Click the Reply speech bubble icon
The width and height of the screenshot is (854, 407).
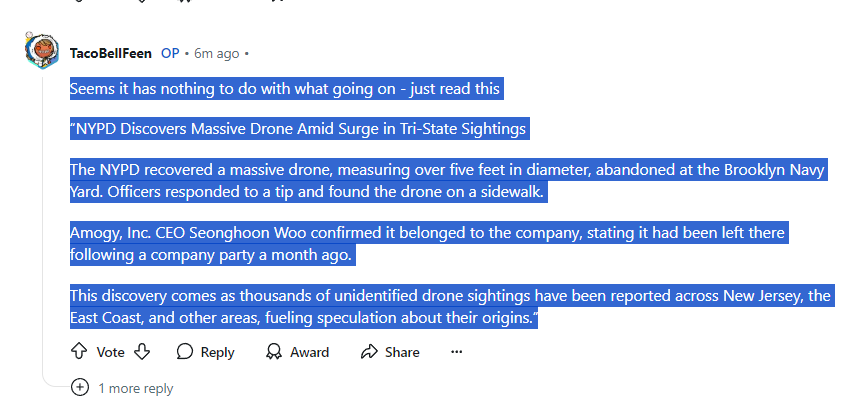(185, 352)
